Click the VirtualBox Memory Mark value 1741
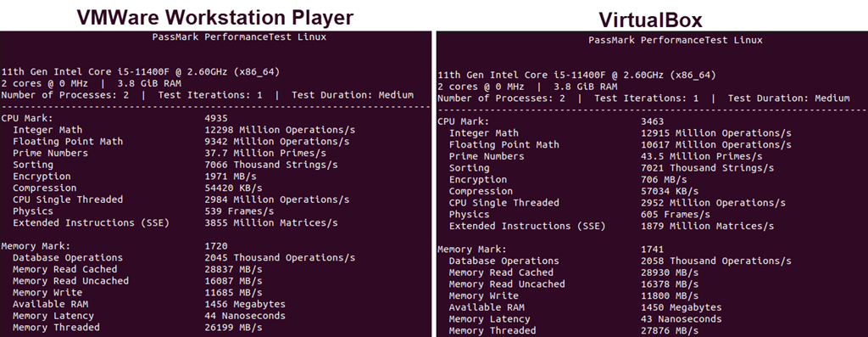 click(652, 250)
